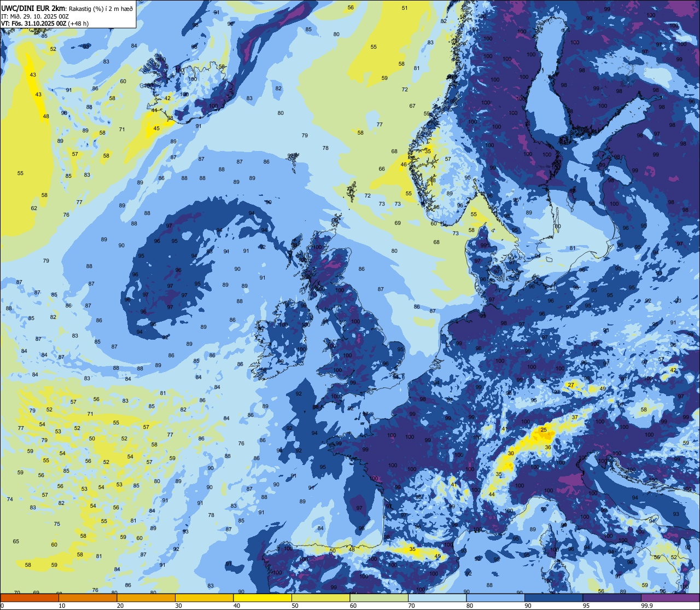Click the map value '51' at the top edge
Viewport: 700px width, 610px height.
(x=405, y=8)
